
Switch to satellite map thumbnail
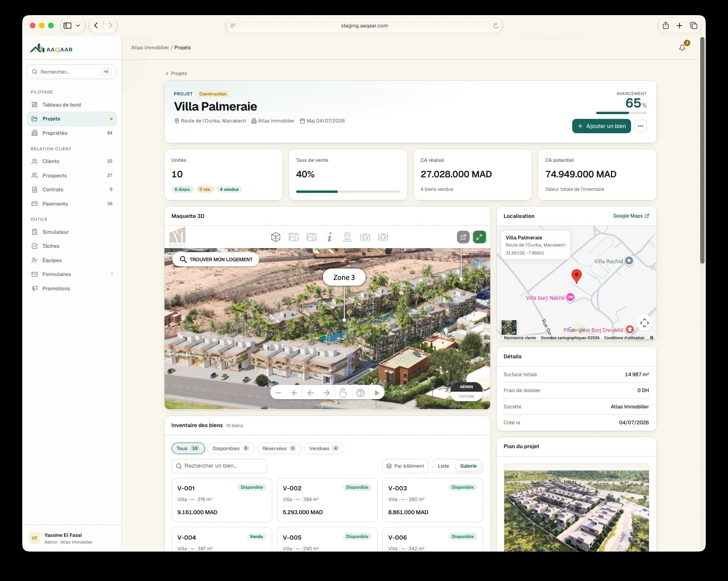(509, 328)
